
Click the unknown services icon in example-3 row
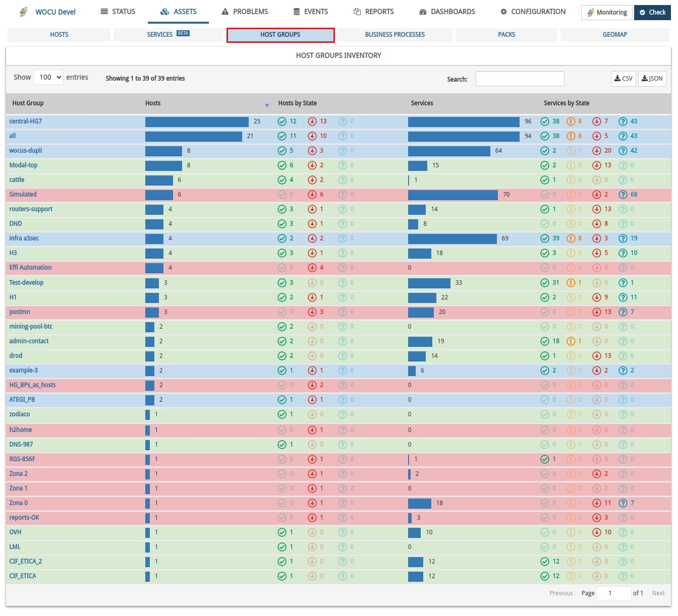pos(623,371)
